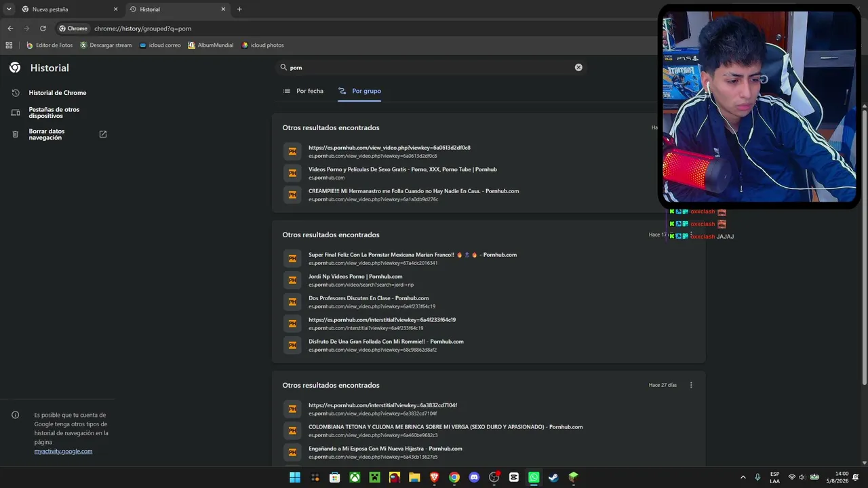Switch to OBS Studio in the taskbar

494,477
